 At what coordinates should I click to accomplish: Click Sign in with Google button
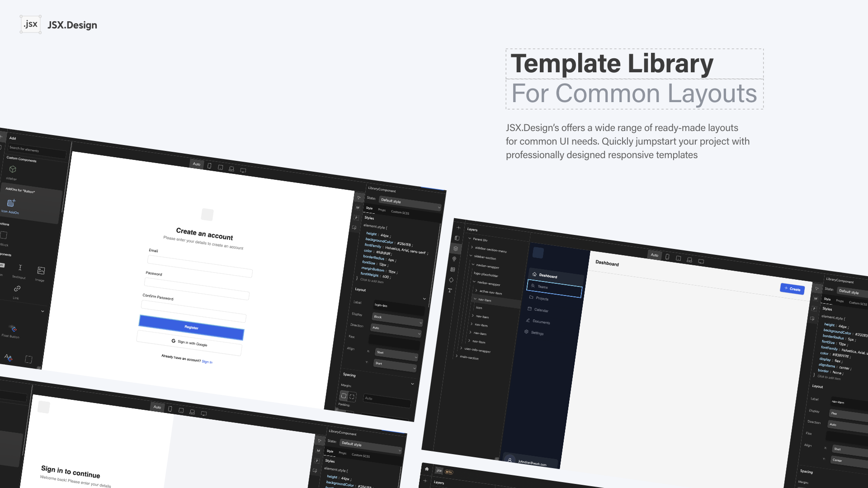[189, 343]
